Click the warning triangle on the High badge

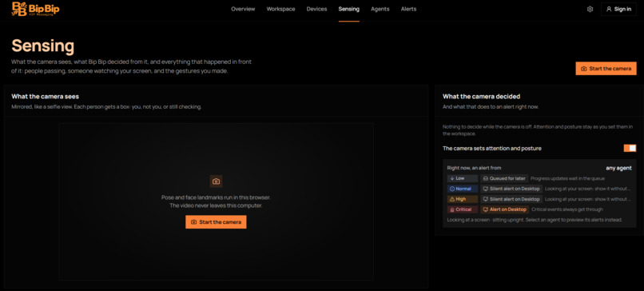click(x=452, y=199)
